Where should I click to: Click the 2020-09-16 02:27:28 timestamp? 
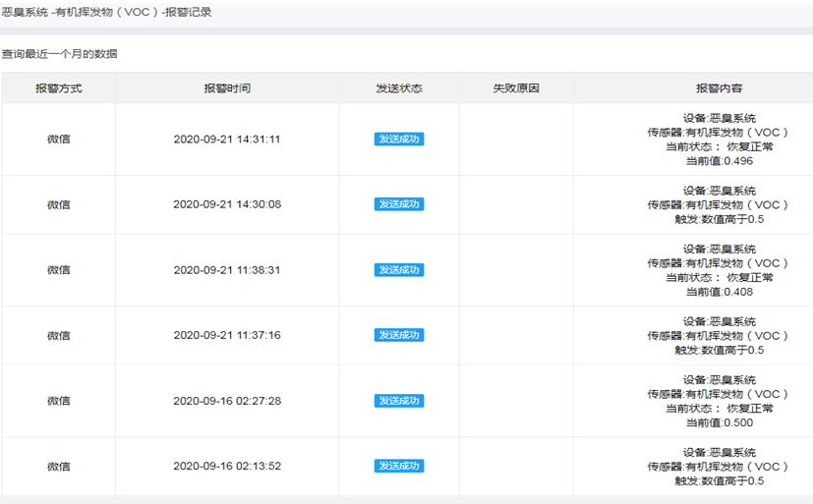[227, 401]
